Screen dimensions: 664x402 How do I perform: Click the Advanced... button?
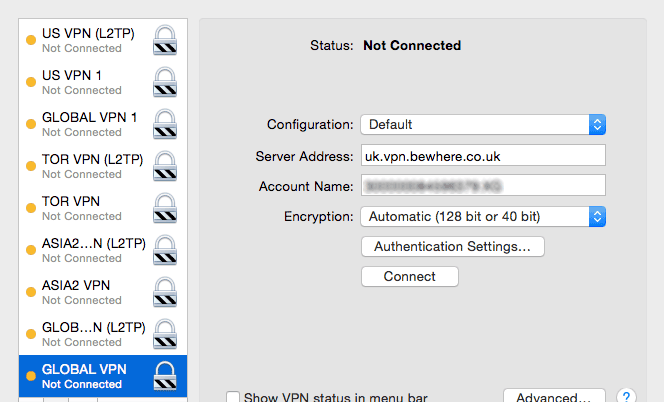[x=553, y=397]
